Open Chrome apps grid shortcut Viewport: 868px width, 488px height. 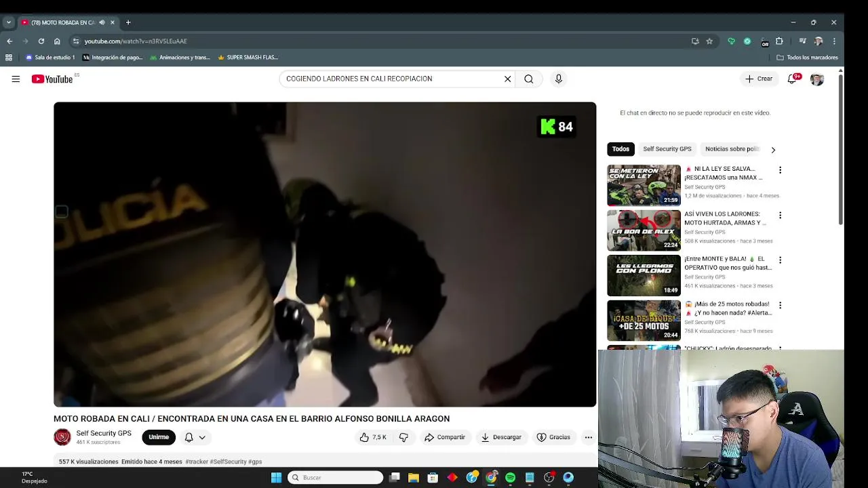pyautogui.click(x=9, y=58)
